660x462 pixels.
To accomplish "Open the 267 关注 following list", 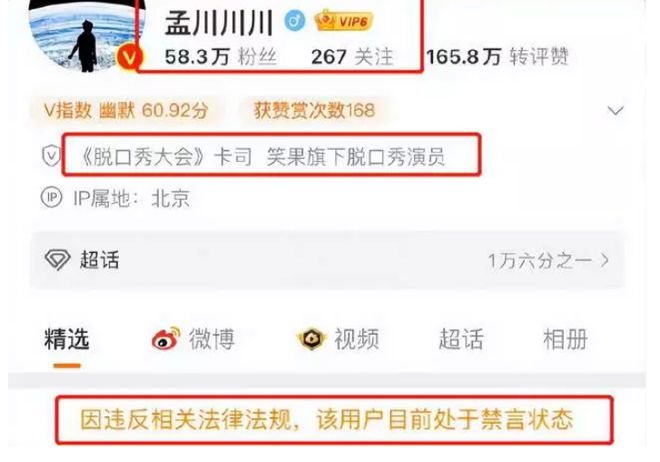I will coord(352,57).
